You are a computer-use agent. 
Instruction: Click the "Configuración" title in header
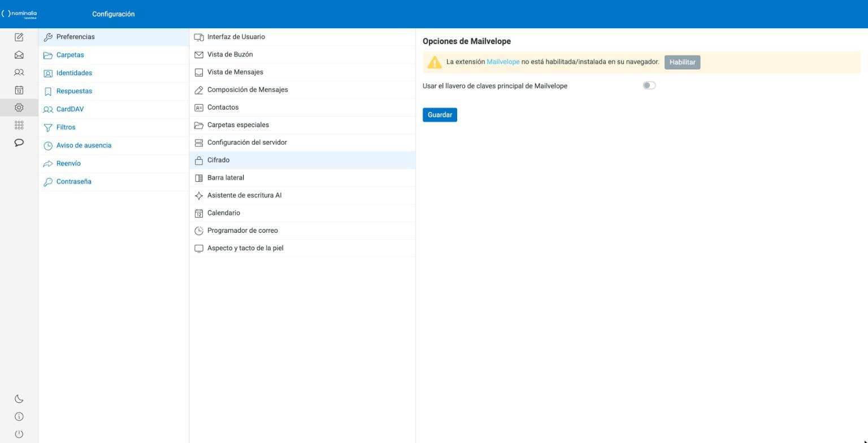(114, 14)
